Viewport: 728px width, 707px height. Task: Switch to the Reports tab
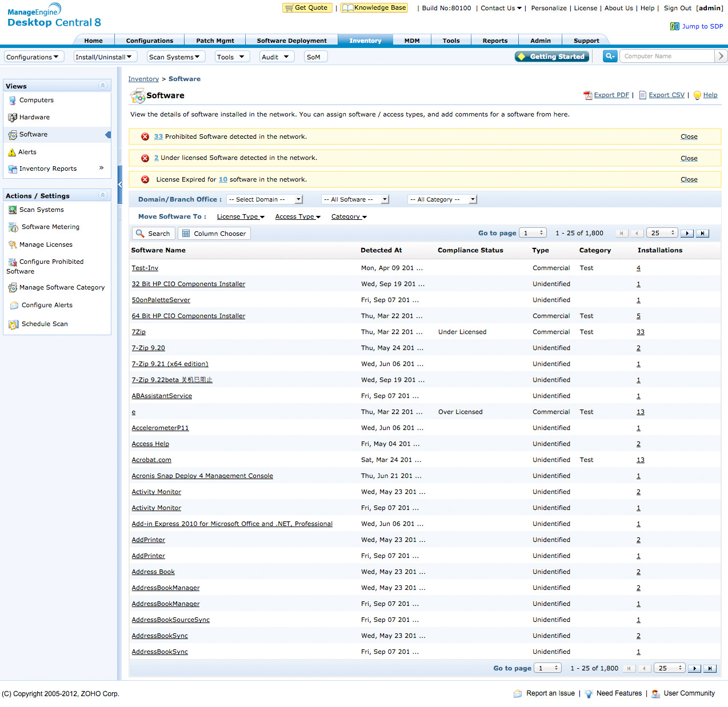pyautogui.click(x=495, y=41)
